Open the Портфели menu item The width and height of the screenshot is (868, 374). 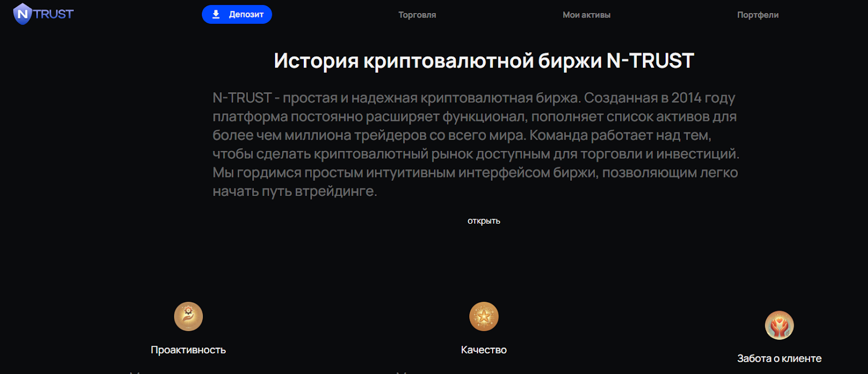(x=757, y=15)
